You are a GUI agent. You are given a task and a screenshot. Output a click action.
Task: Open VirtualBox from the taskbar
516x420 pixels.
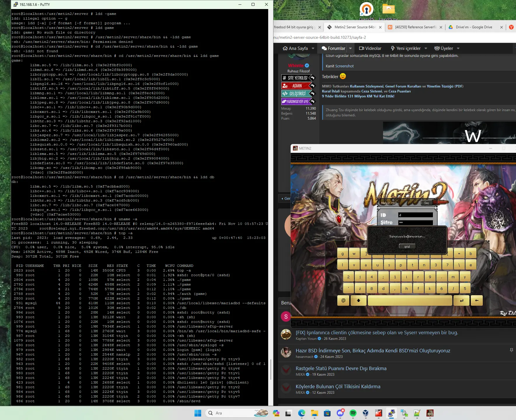[x=366, y=413]
